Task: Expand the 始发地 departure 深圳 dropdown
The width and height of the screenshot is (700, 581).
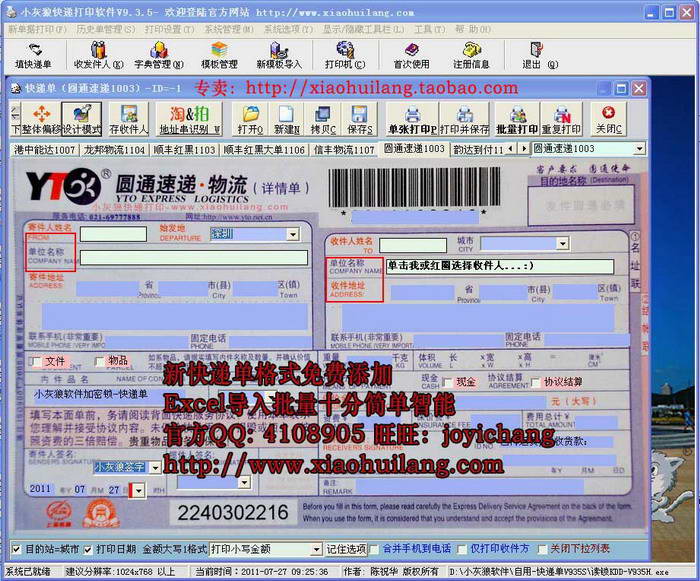Action: pyautogui.click(x=293, y=234)
